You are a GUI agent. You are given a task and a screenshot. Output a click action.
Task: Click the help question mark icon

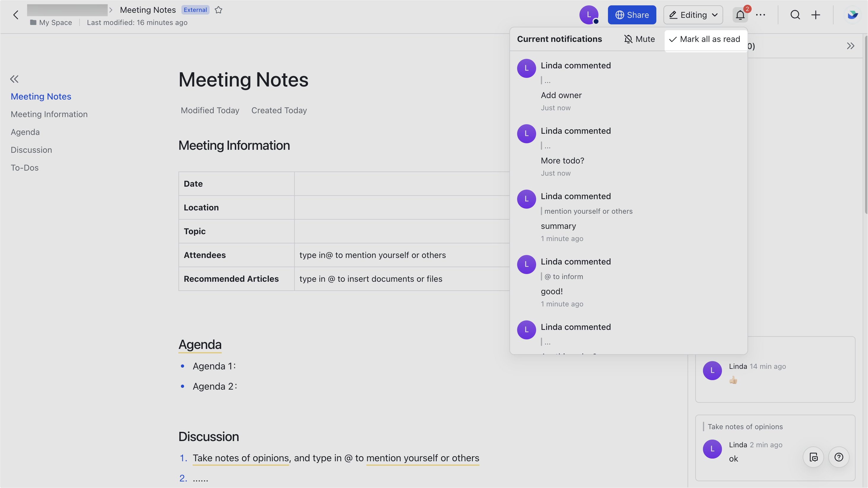click(839, 457)
